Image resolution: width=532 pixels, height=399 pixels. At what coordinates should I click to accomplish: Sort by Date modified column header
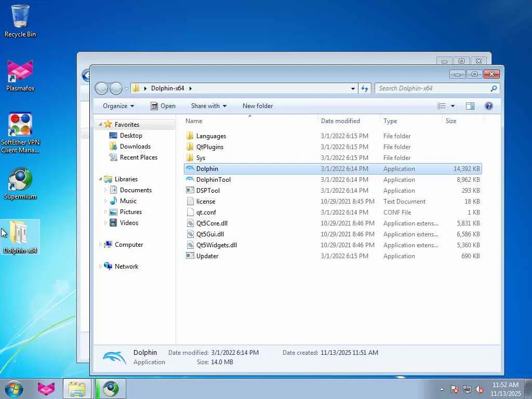pyautogui.click(x=349, y=121)
